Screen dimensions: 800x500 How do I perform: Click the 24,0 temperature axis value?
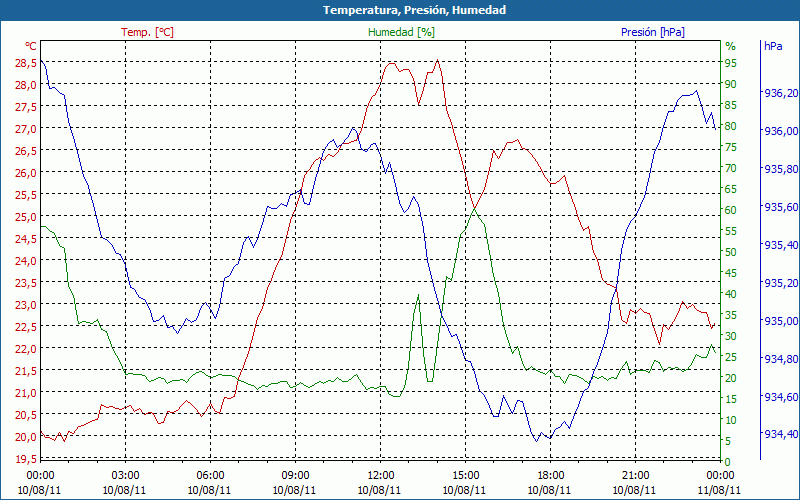[26, 261]
